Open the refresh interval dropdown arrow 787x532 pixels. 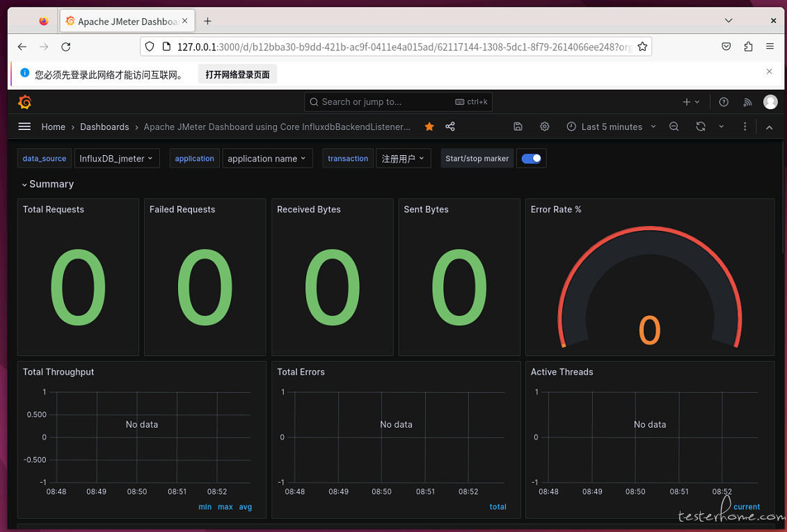tap(722, 127)
